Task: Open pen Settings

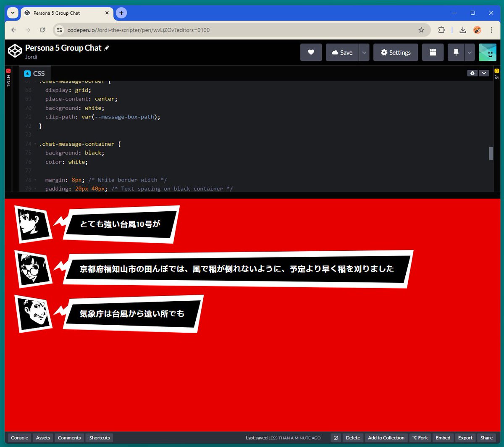Action: click(x=396, y=53)
